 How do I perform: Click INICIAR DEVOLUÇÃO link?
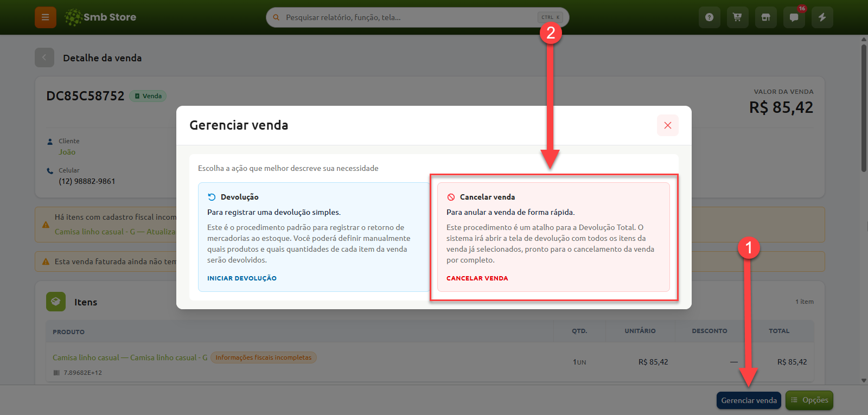(x=242, y=278)
